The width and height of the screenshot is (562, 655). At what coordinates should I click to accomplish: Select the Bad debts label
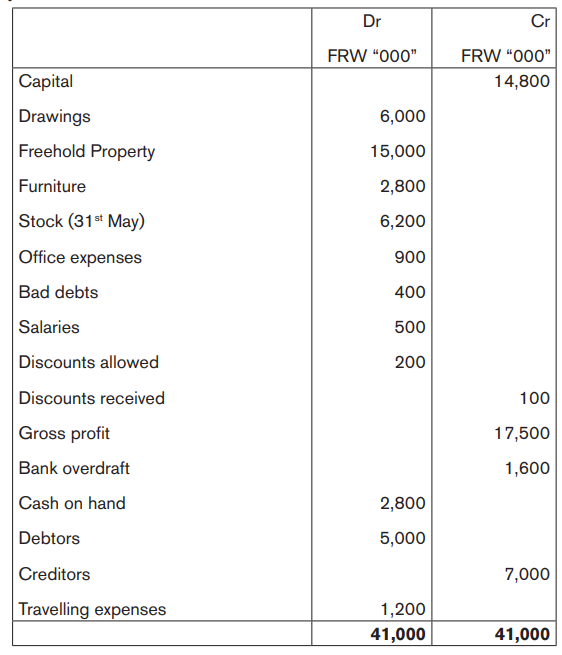pyautogui.click(x=58, y=292)
